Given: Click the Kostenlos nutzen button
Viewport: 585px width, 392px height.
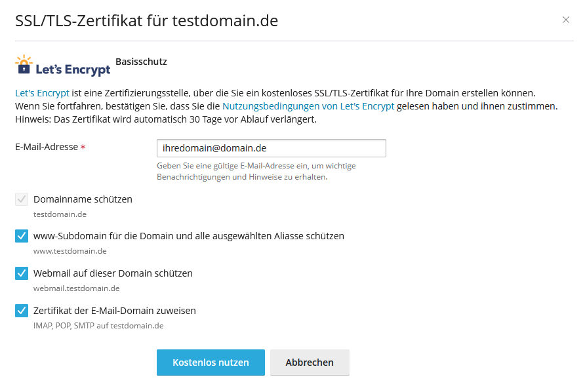Looking at the screenshot, I should 211,362.
